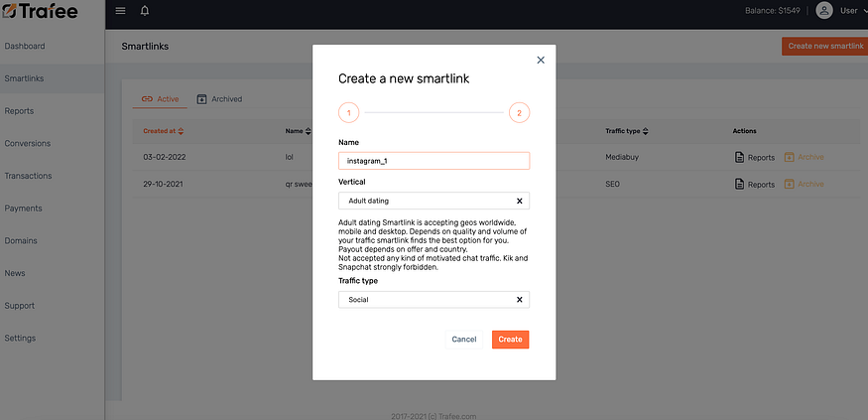Open Reports in the sidebar
This screenshot has width=868, height=420.
20,111
